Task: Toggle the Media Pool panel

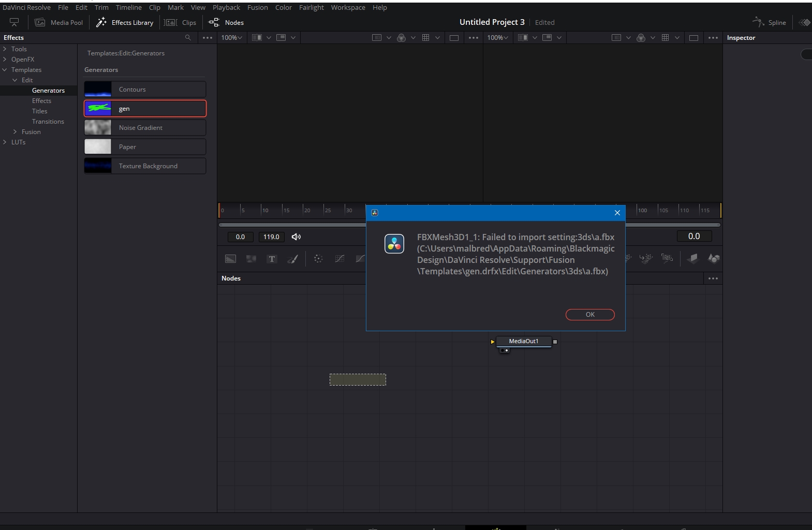Action: click(x=58, y=22)
